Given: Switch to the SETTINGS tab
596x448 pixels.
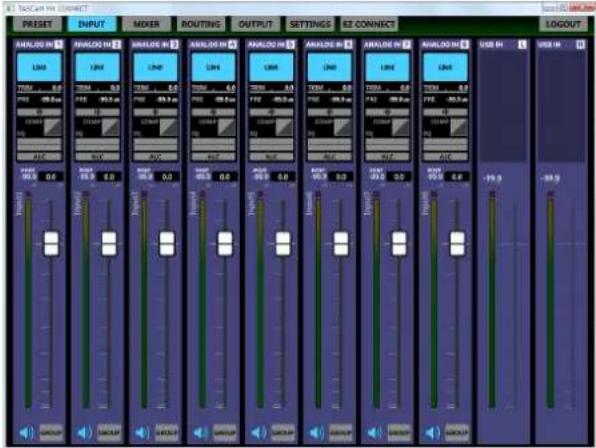Looking at the screenshot, I should coord(310,24).
